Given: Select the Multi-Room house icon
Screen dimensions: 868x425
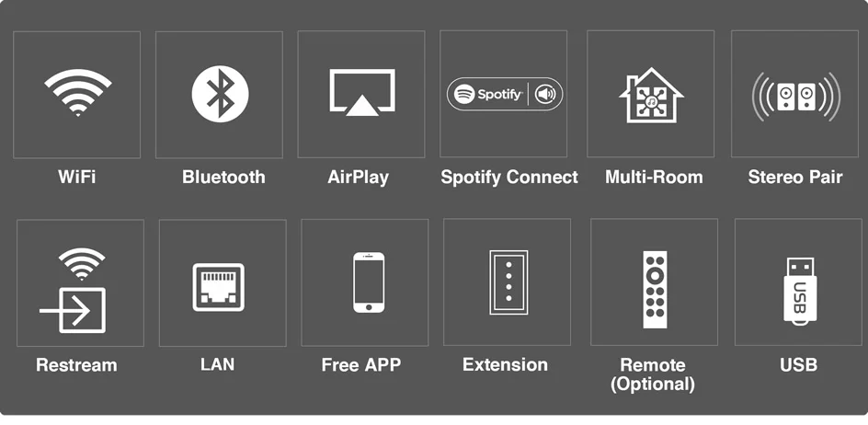Looking at the screenshot, I should tap(651, 95).
